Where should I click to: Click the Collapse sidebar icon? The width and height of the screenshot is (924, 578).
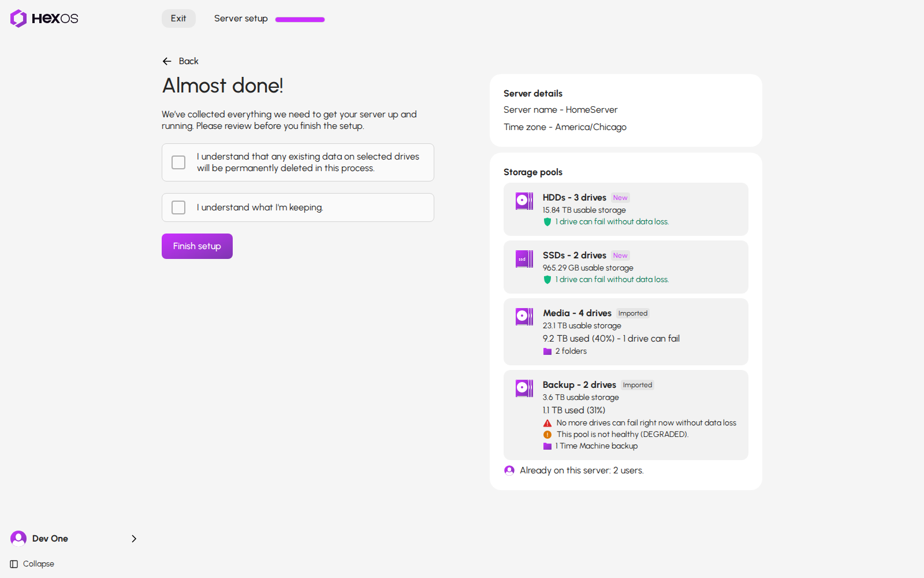[14, 564]
